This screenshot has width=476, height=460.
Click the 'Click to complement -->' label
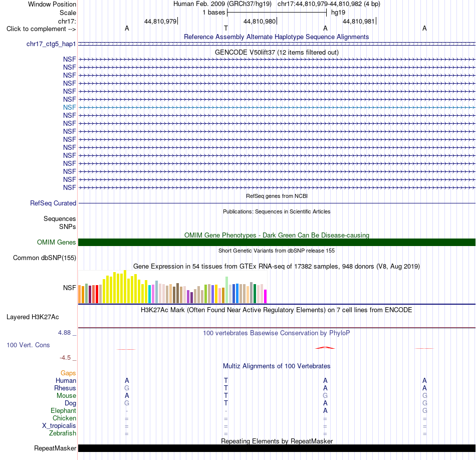[41, 29]
